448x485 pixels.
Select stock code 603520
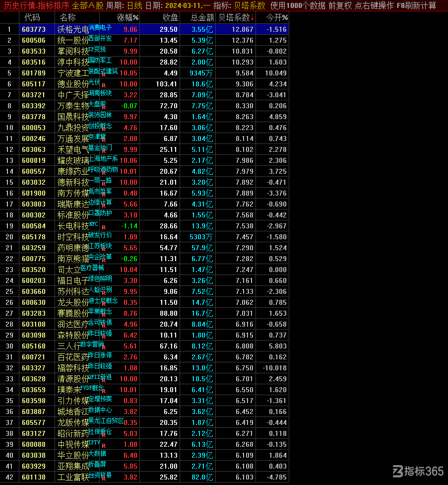[34, 270]
